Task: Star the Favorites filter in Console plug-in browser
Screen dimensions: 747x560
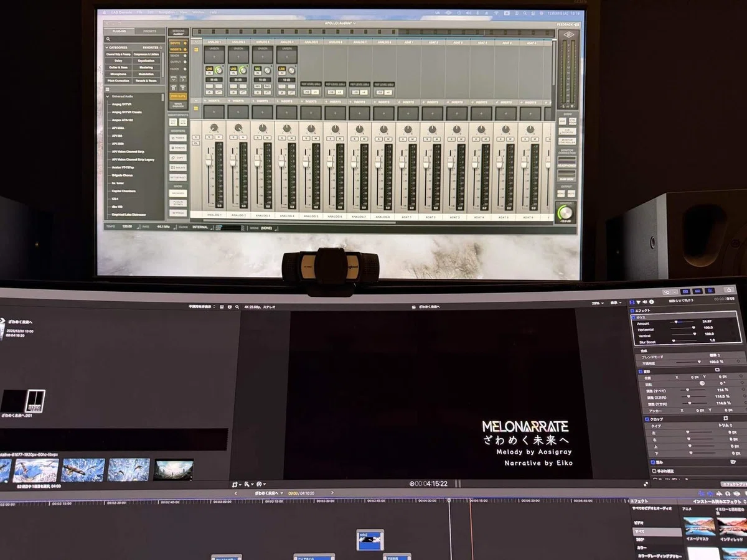Action: tap(161, 47)
